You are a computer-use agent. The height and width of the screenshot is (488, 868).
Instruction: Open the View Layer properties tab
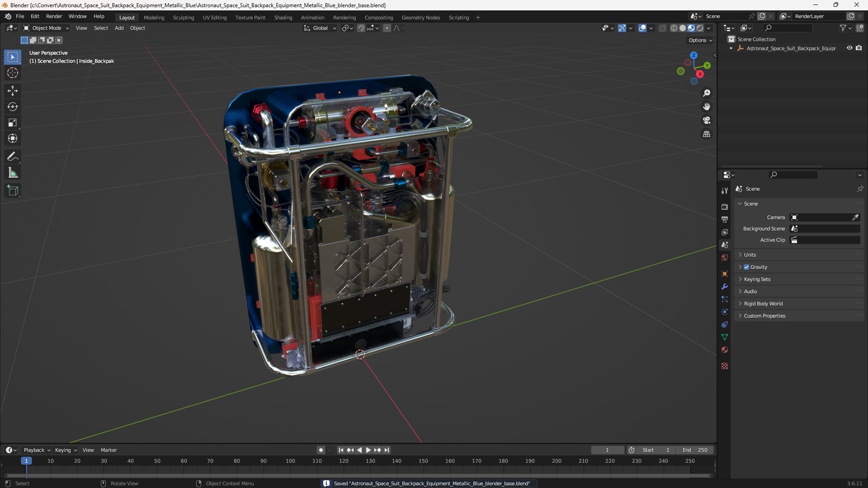coord(725,232)
